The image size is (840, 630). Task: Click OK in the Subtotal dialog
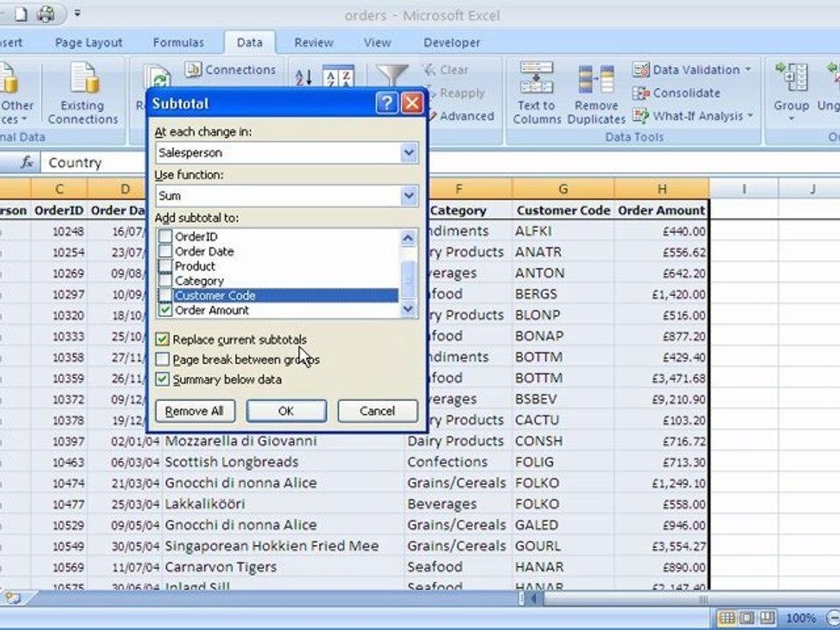click(286, 411)
